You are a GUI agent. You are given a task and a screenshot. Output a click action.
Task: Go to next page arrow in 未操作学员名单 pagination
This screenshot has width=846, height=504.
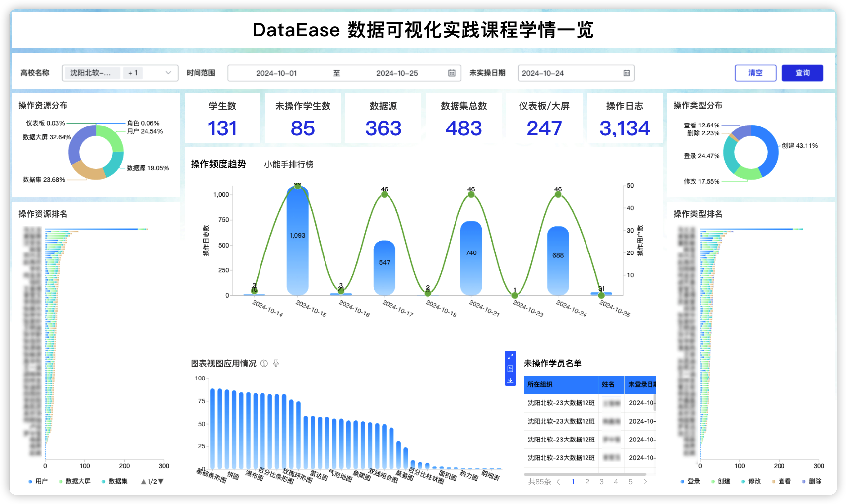coord(645,482)
